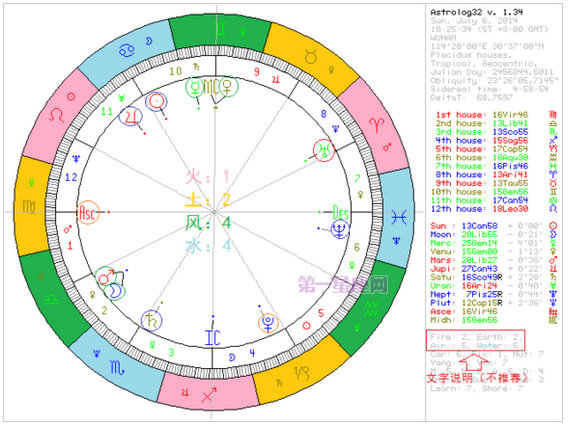Select the blue IC marker at the chart bottom

[212, 337]
